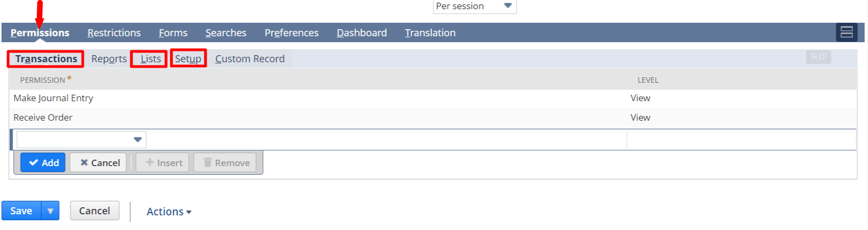868x230 pixels.
Task: Open the Save button dropdown arrow
Action: (x=50, y=211)
